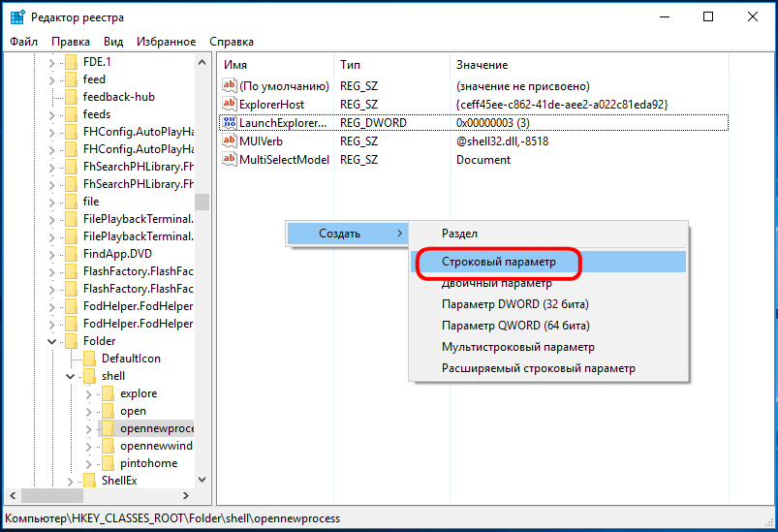Click the open folder icon
778x532 pixels.
coord(109,411)
